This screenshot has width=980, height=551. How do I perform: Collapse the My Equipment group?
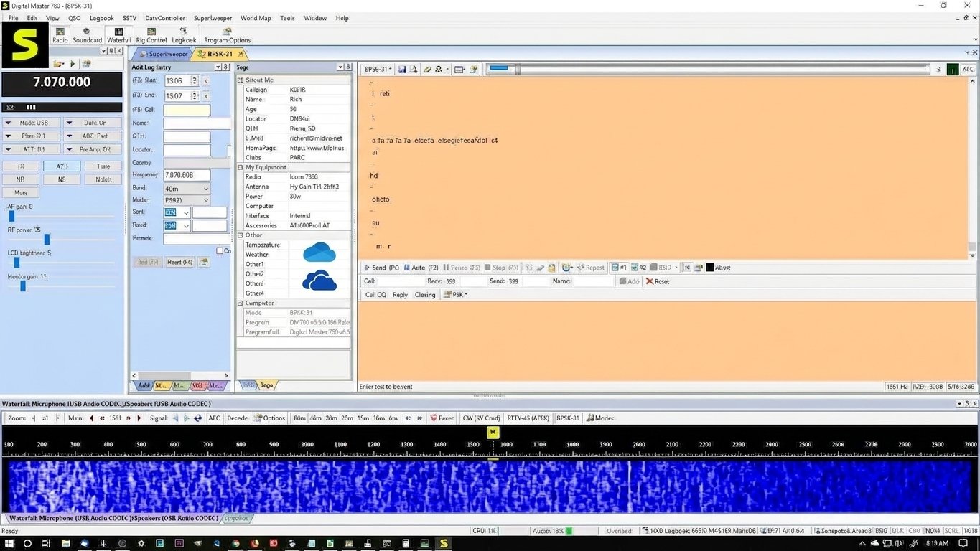pyautogui.click(x=241, y=167)
